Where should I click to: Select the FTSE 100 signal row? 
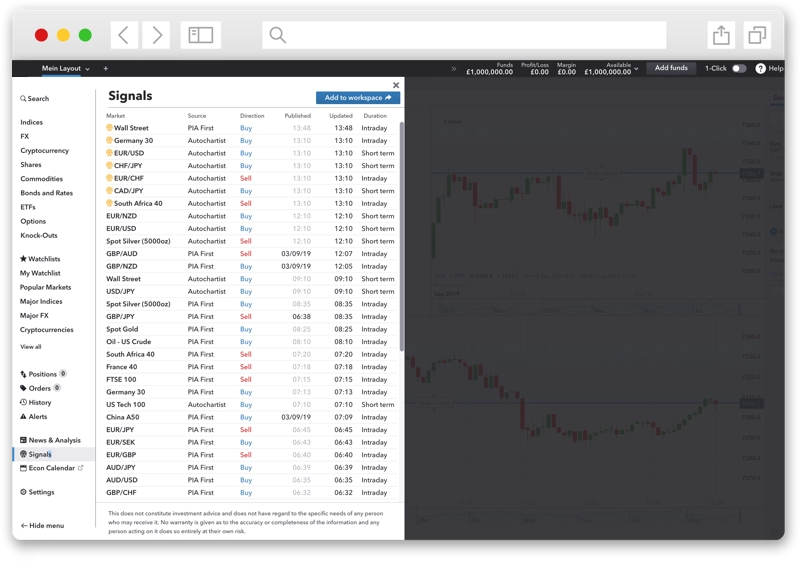[250, 379]
